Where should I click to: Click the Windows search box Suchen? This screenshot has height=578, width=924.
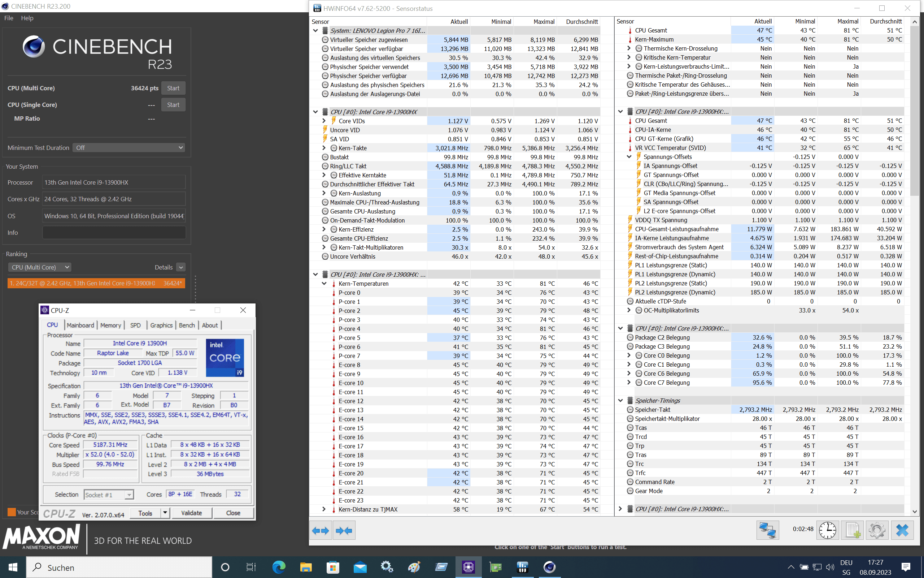pos(119,567)
